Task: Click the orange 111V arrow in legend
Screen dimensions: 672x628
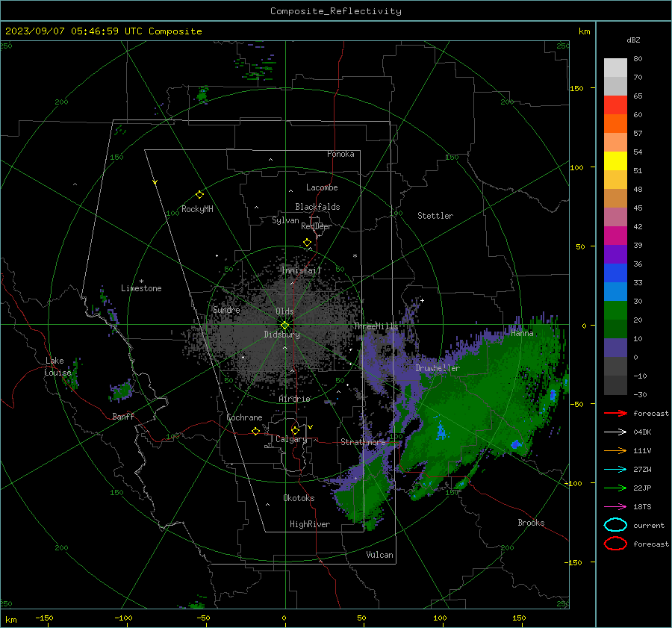Action: [x=615, y=450]
